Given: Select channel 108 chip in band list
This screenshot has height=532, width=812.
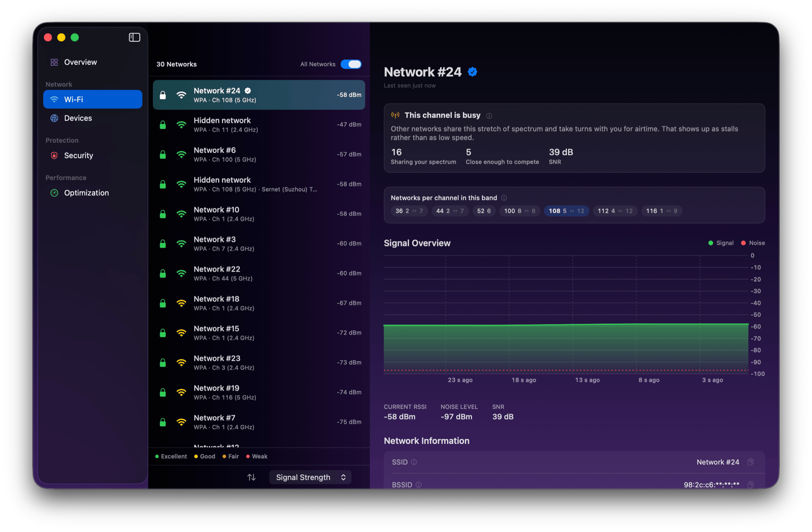Looking at the screenshot, I should click(x=566, y=211).
